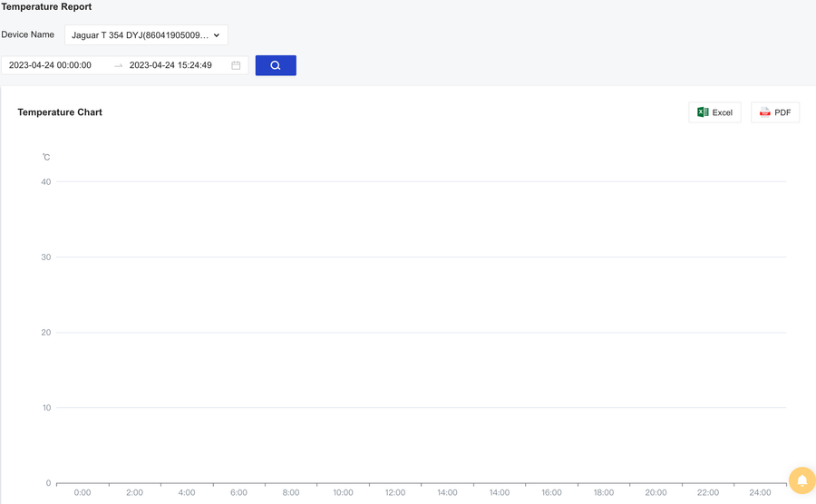Click the Device Name label
This screenshot has height=504, width=816.
point(27,34)
